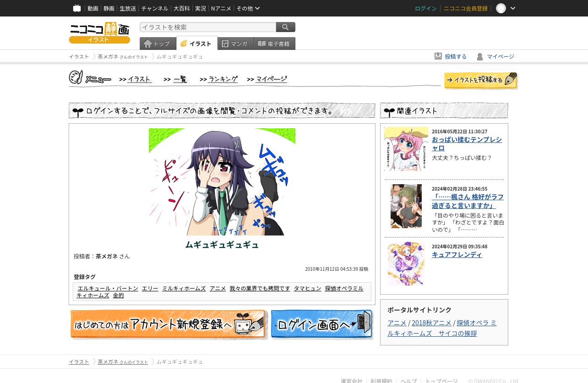Open the user avatar icon in top bar
This screenshot has width=588, height=383.
tap(501, 8)
